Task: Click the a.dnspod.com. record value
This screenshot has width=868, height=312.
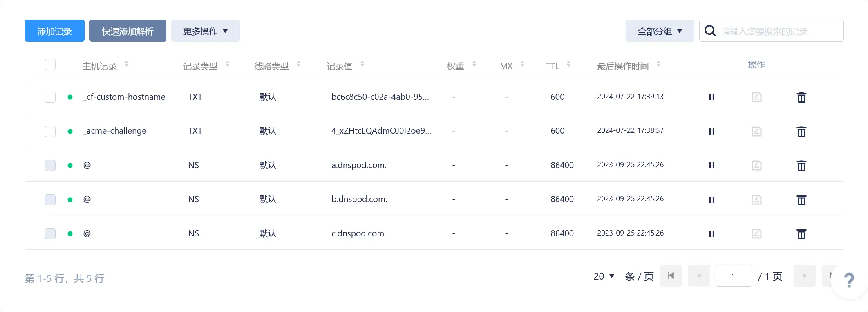Action: coord(359,165)
